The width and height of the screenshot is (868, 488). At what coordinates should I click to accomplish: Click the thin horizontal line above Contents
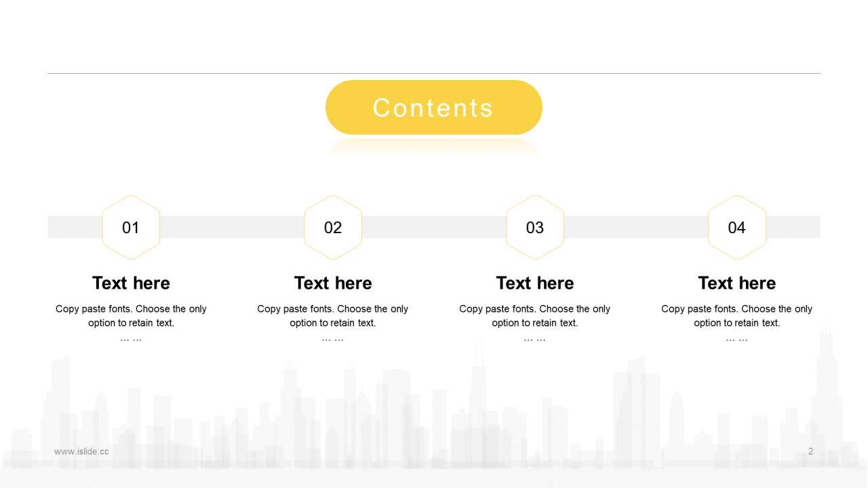click(x=434, y=73)
